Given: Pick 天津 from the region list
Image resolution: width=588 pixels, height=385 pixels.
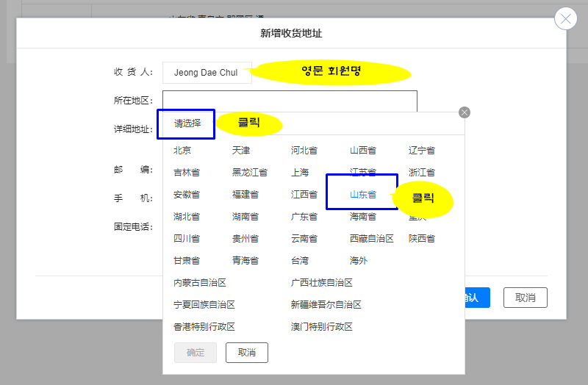Looking at the screenshot, I should [x=241, y=151].
